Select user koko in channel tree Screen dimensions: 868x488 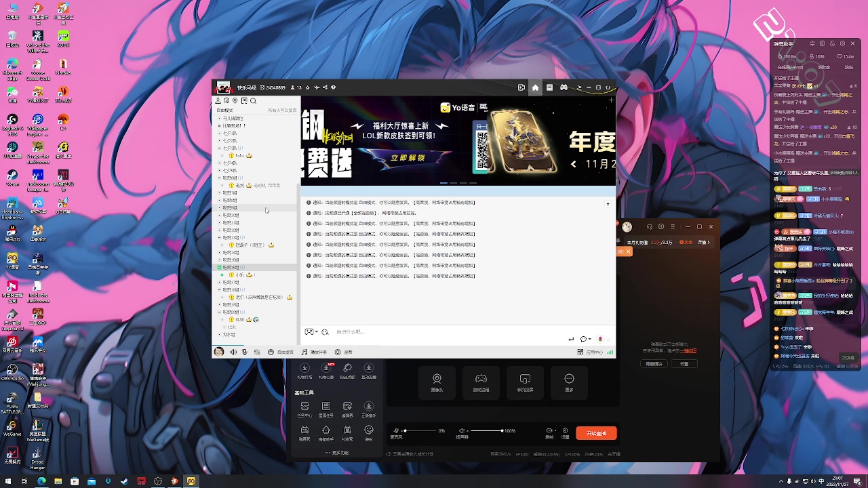click(239, 156)
